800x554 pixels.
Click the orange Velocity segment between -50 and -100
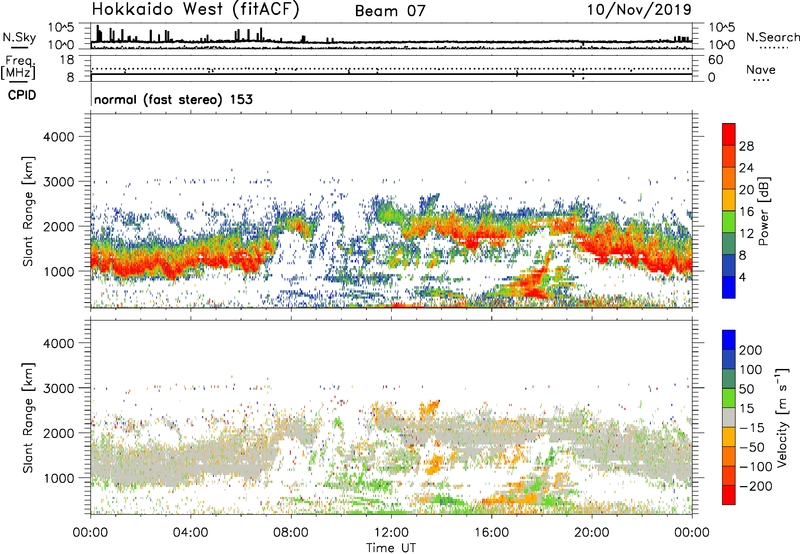(729, 456)
